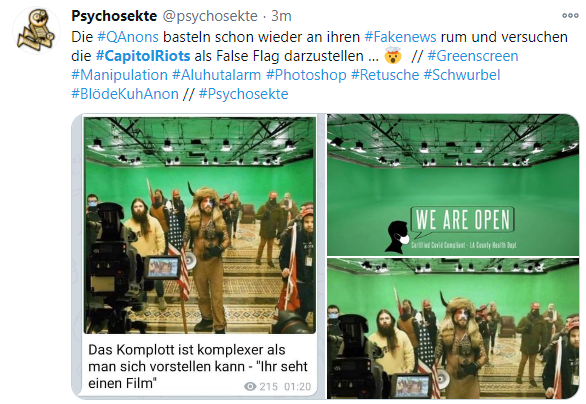The height and width of the screenshot is (404, 586).
Task: Open the #Fakenews hashtag
Action: coord(400,37)
